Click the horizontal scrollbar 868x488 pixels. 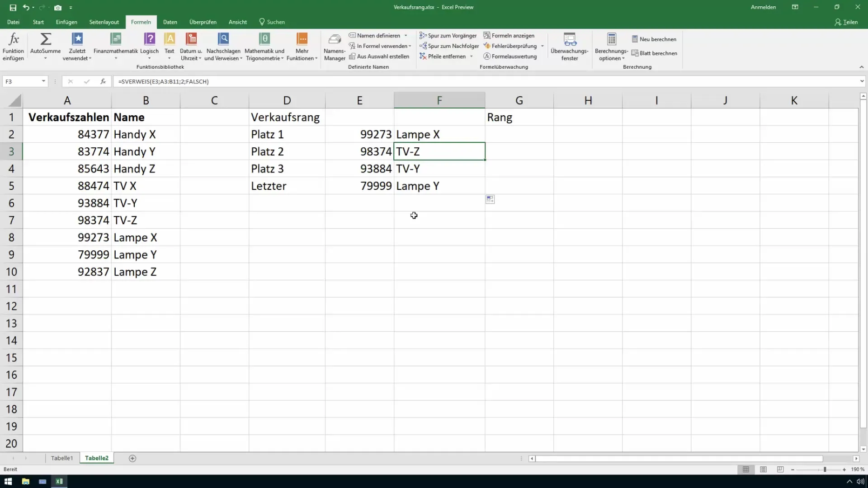point(679,459)
